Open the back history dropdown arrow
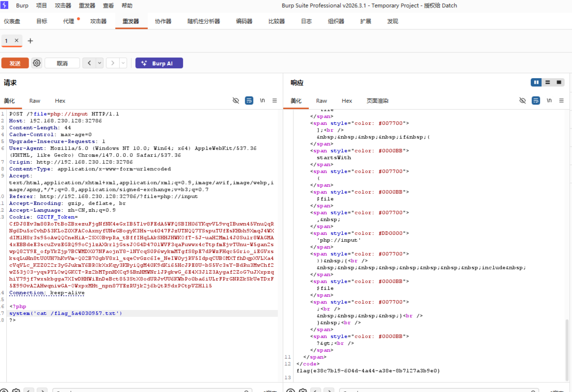 click(100, 63)
